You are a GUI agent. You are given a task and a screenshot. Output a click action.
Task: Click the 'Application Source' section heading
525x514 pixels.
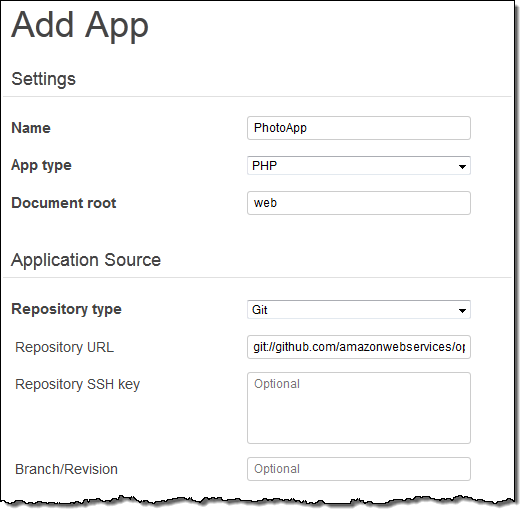point(86,260)
